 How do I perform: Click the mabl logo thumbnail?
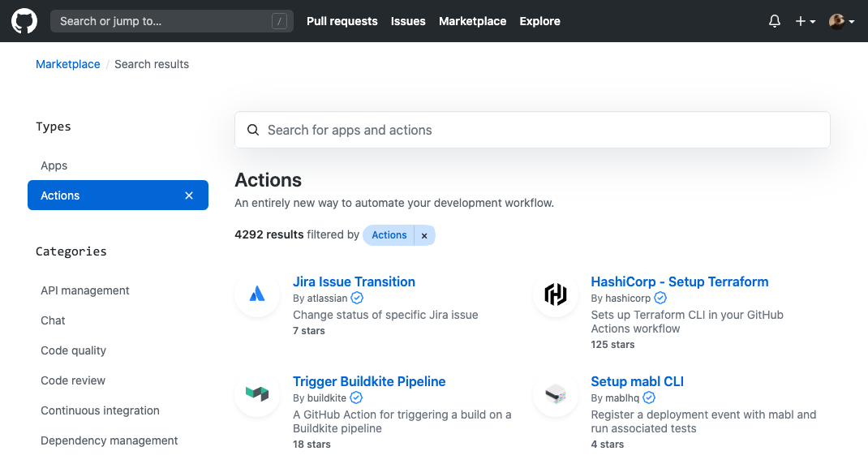[556, 393]
